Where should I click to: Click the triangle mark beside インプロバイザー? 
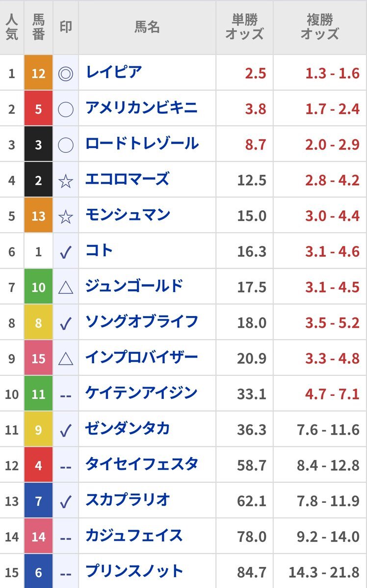coord(66,359)
